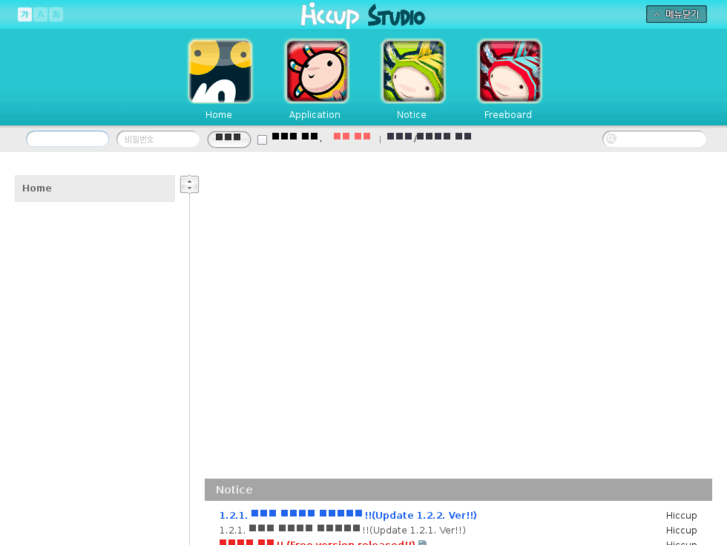Click the Home menu label
Viewport: 727px width, 545px height.
point(218,115)
